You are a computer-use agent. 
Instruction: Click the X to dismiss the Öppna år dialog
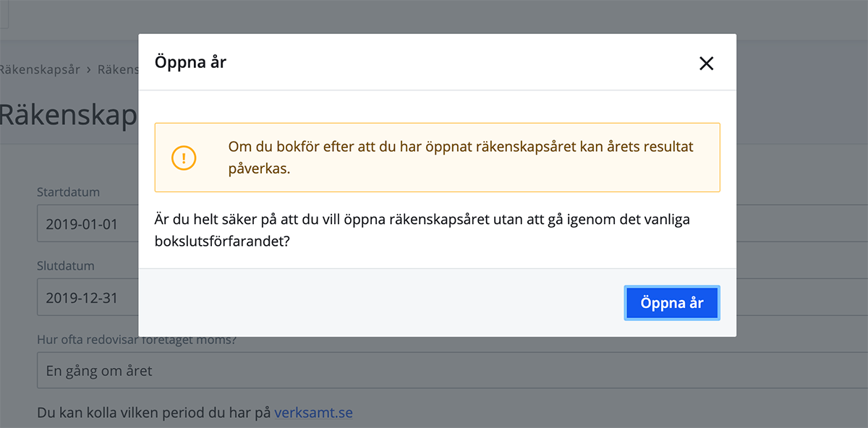tap(706, 63)
